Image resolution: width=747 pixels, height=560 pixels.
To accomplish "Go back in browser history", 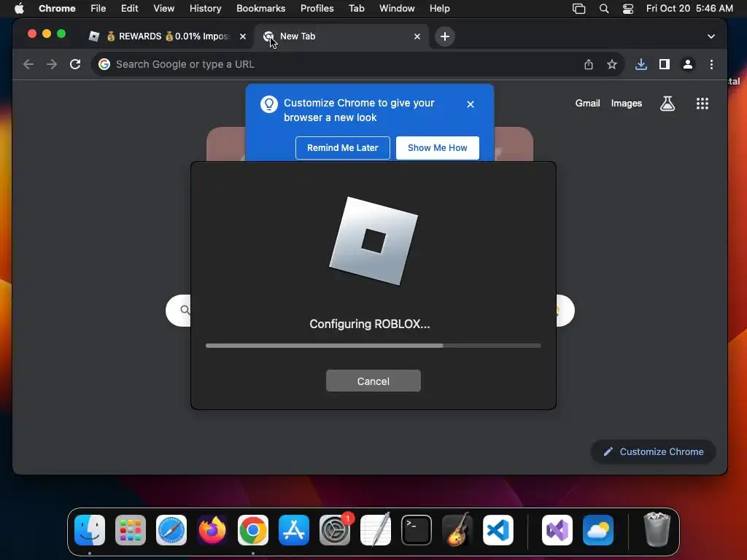I will [28, 64].
